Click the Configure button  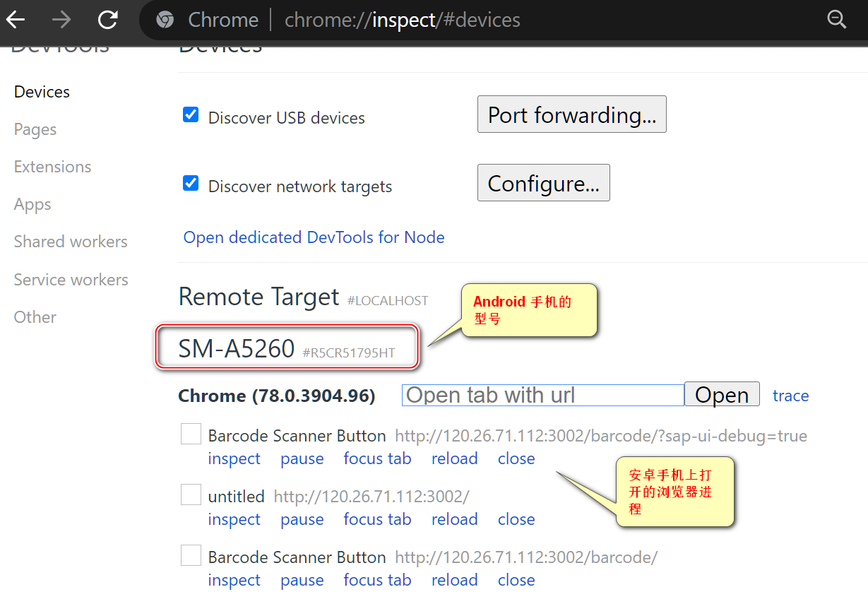(544, 183)
